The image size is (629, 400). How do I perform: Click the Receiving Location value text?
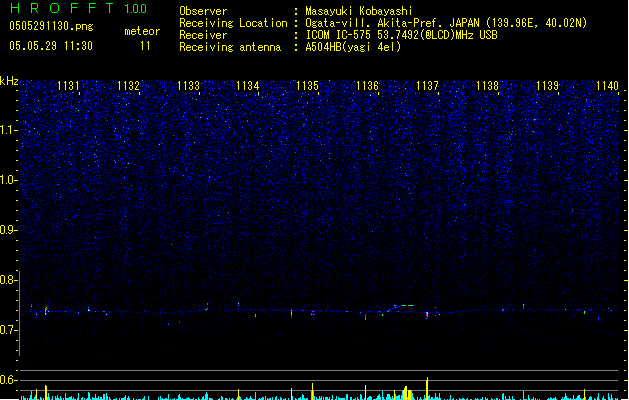point(446,23)
